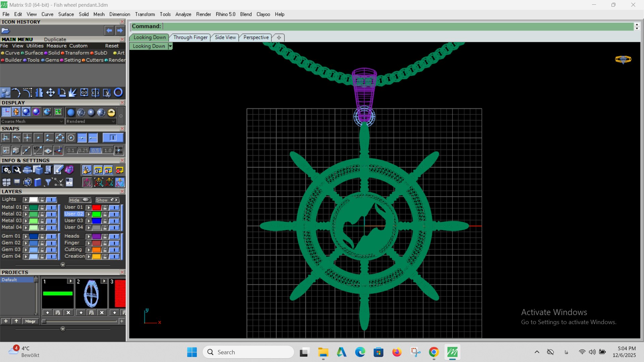Click the funnel filter icon
644x362 pixels.
click(x=48, y=182)
